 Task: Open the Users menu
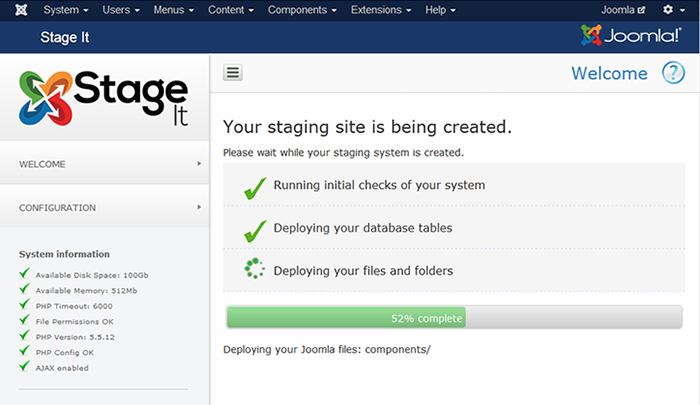click(x=121, y=10)
